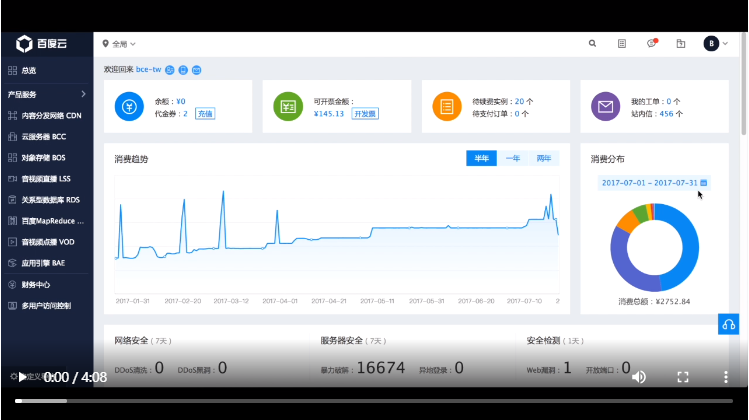
Task: Click the VOD play sidebar icon
Action: (x=12, y=242)
